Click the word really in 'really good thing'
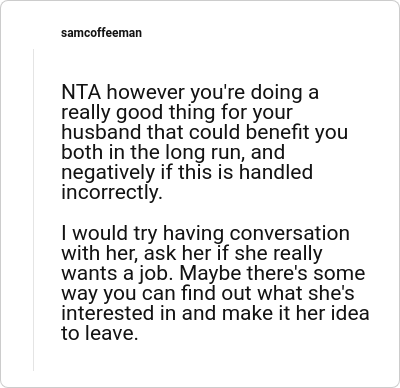 tap(86, 113)
